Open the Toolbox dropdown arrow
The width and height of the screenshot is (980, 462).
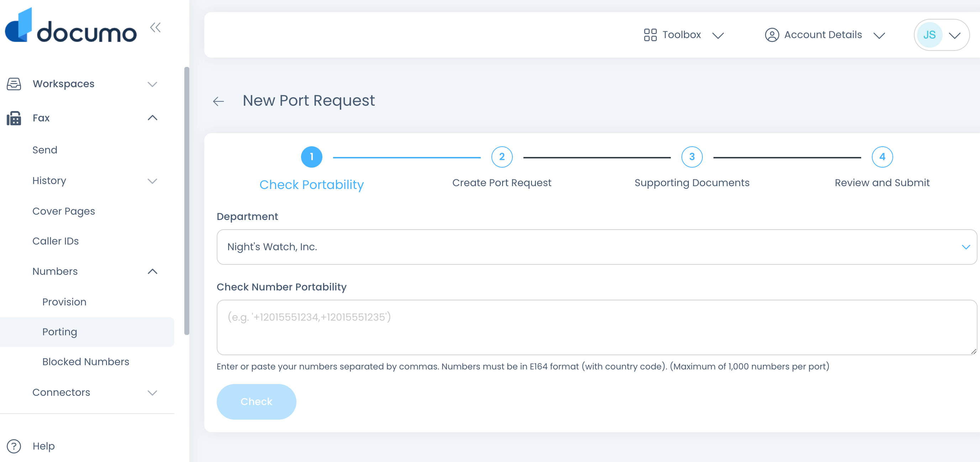[x=718, y=36]
